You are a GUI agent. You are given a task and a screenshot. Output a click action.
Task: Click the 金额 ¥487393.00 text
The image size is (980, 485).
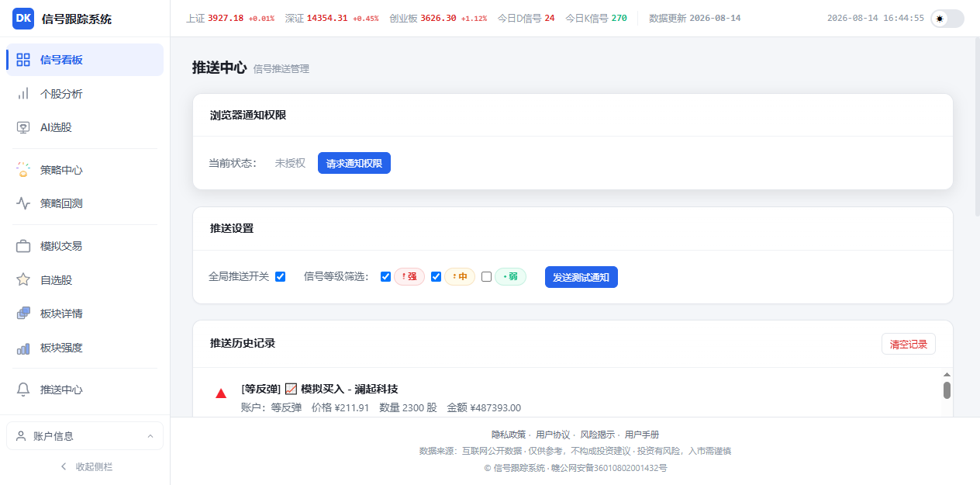pyautogui.click(x=484, y=407)
